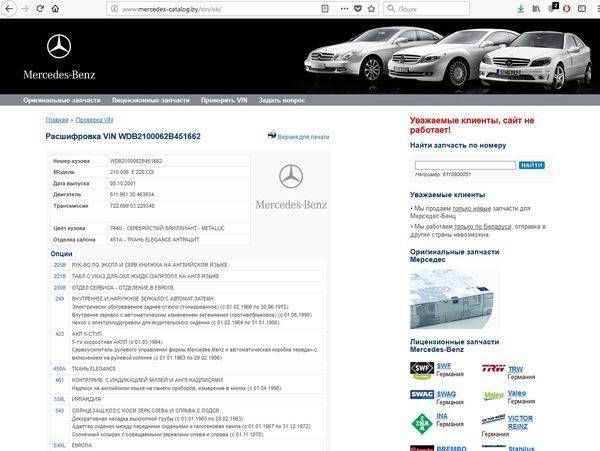Open option code 543 link

coord(60,411)
